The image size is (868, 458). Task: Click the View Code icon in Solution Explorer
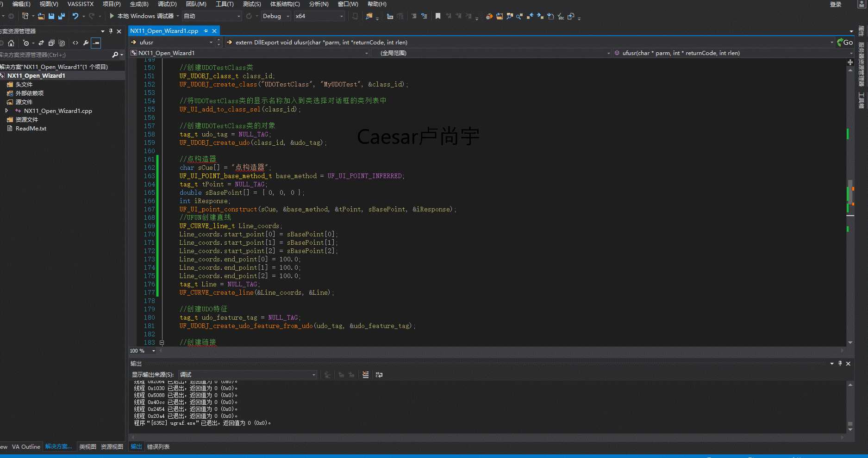[x=75, y=43]
